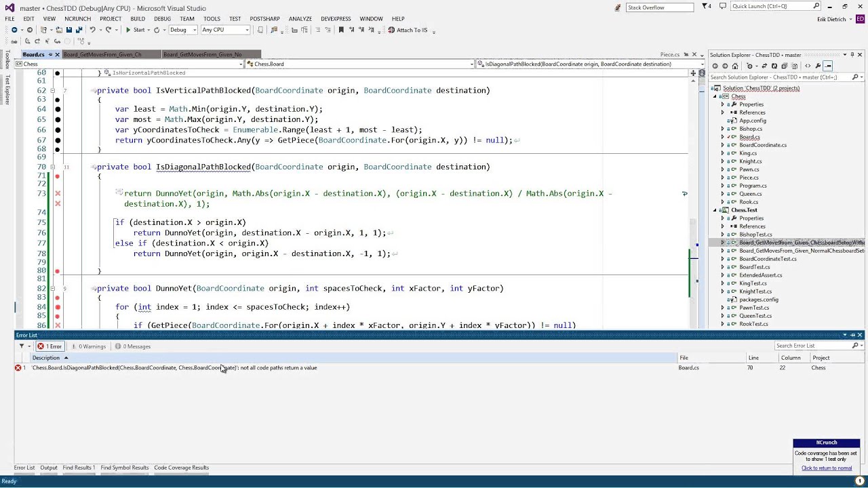Image resolution: width=868 pixels, height=488 pixels.
Task: Open the NCRUNCH menu
Action: [x=78, y=19]
